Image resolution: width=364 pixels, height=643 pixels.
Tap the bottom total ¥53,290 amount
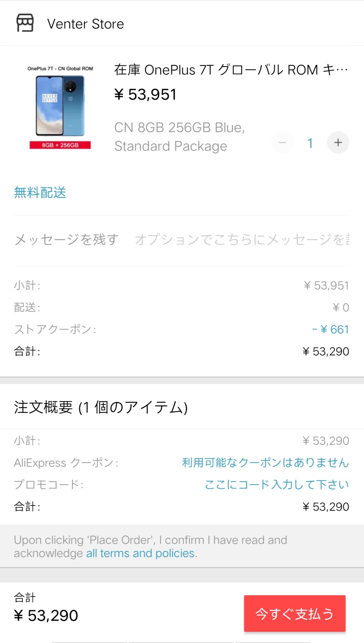[46, 616]
